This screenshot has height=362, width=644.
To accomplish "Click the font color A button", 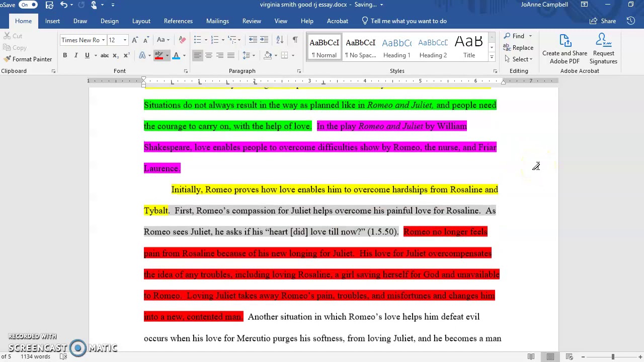I will [176, 55].
